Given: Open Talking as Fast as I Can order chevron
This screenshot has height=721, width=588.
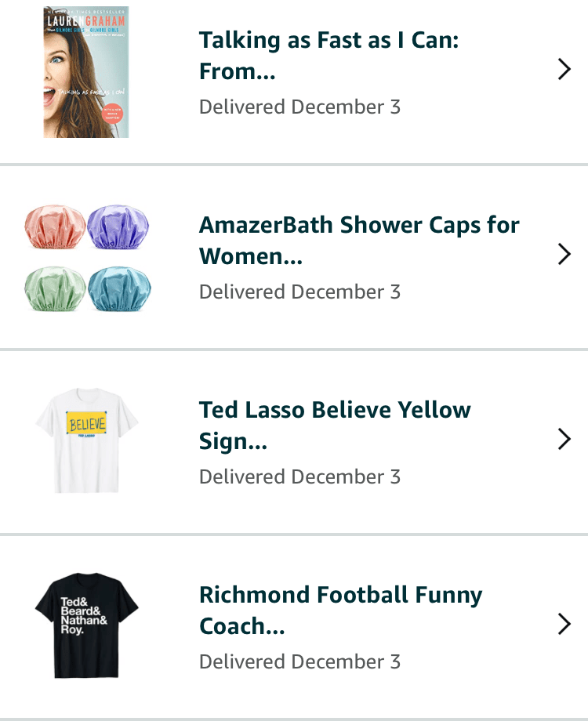Looking at the screenshot, I should click(x=564, y=70).
